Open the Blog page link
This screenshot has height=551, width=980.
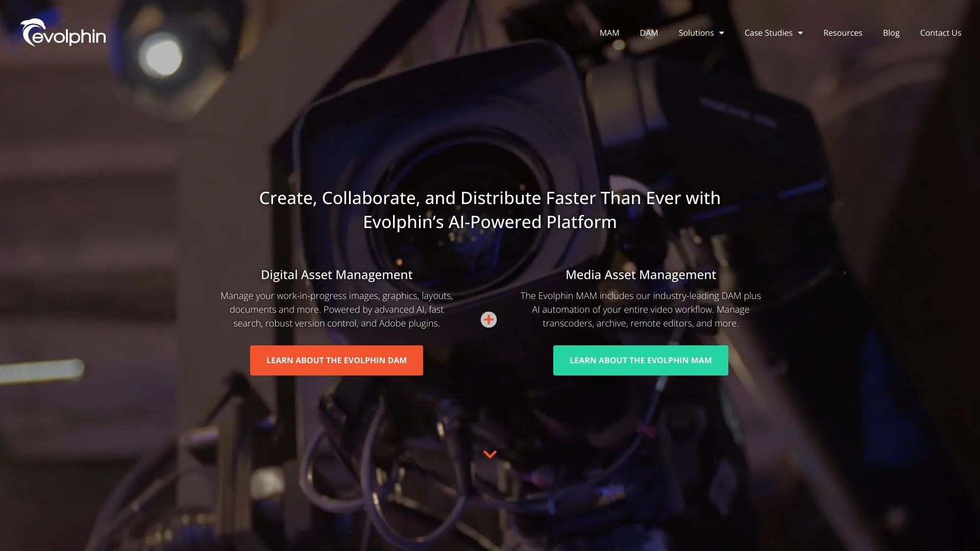pos(891,32)
